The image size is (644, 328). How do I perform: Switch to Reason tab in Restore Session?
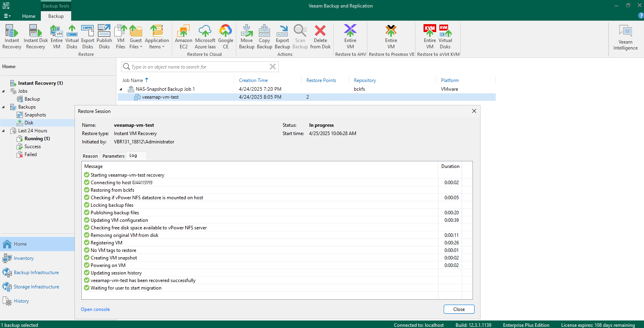pos(90,156)
